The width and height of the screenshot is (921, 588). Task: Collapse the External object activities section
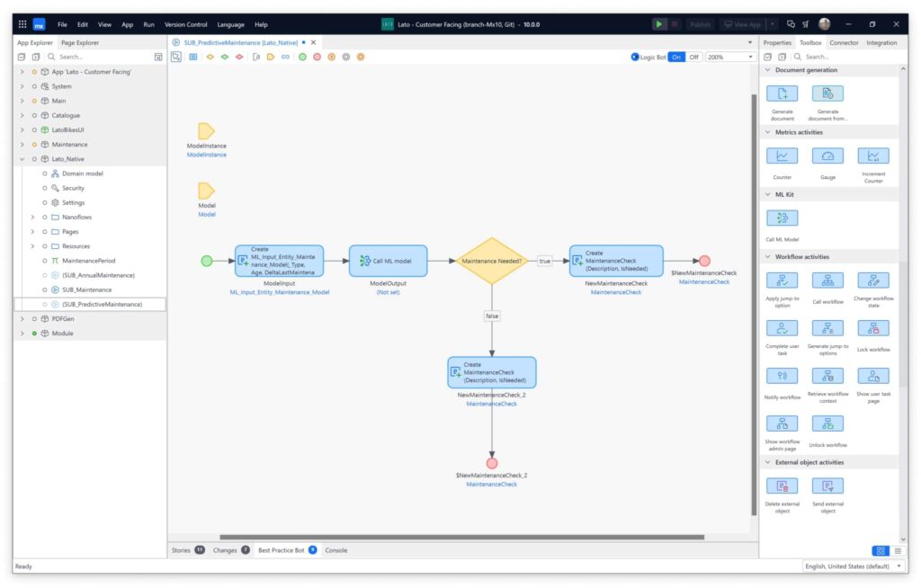(768, 462)
